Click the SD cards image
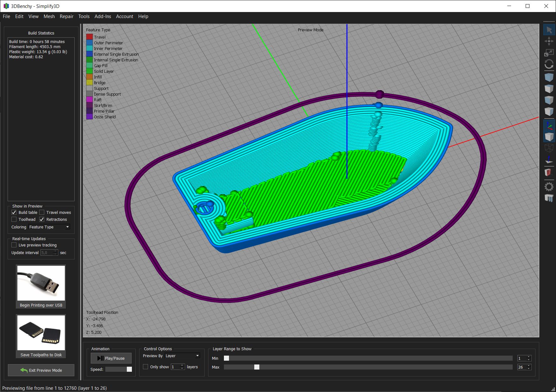The image size is (556, 392). 41,333
